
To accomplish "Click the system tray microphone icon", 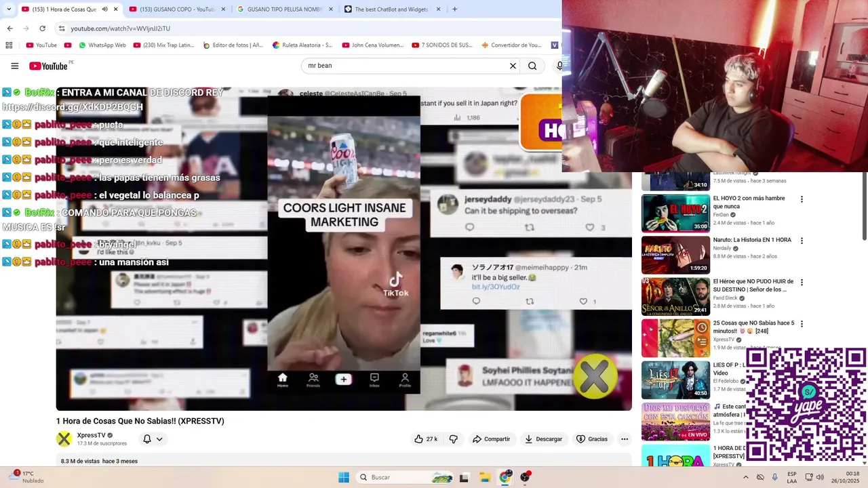I will pyautogui.click(x=775, y=477).
